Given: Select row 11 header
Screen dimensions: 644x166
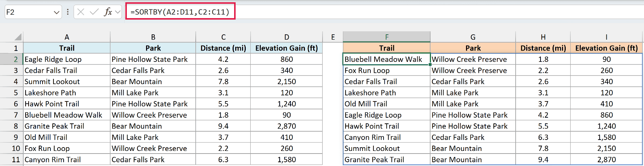Looking at the screenshot, I should [x=12, y=160].
